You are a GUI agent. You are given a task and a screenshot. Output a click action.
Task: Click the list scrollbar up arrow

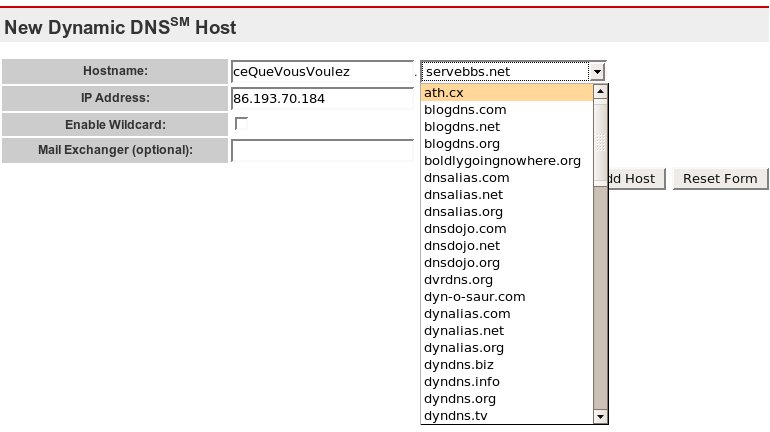tap(601, 93)
